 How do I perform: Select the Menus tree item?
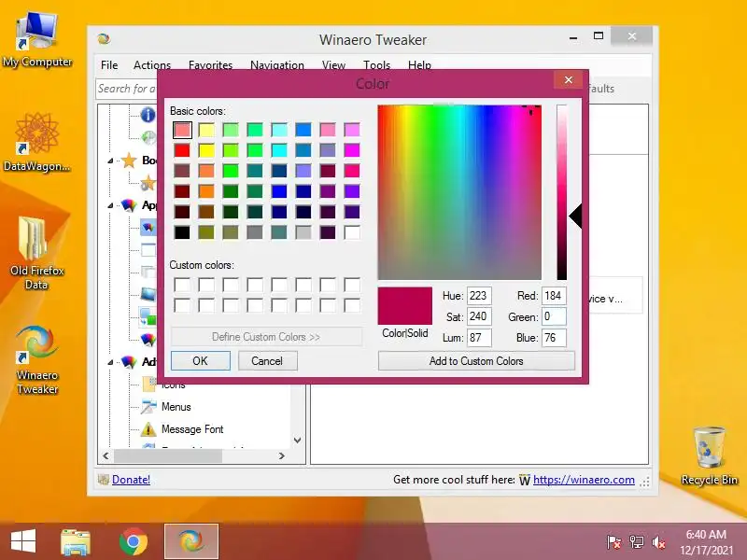coord(176,407)
